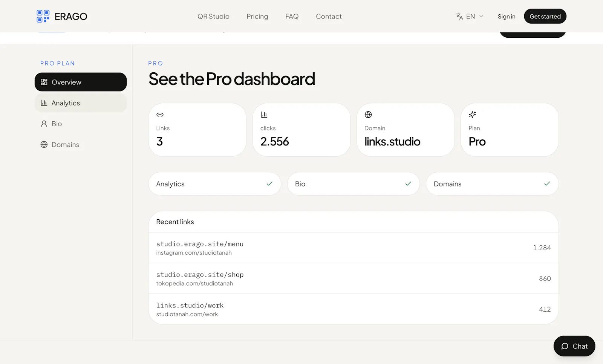Click the Bio person icon in sidebar
The height and width of the screenshot is (364, 603).
coord(44,124)
